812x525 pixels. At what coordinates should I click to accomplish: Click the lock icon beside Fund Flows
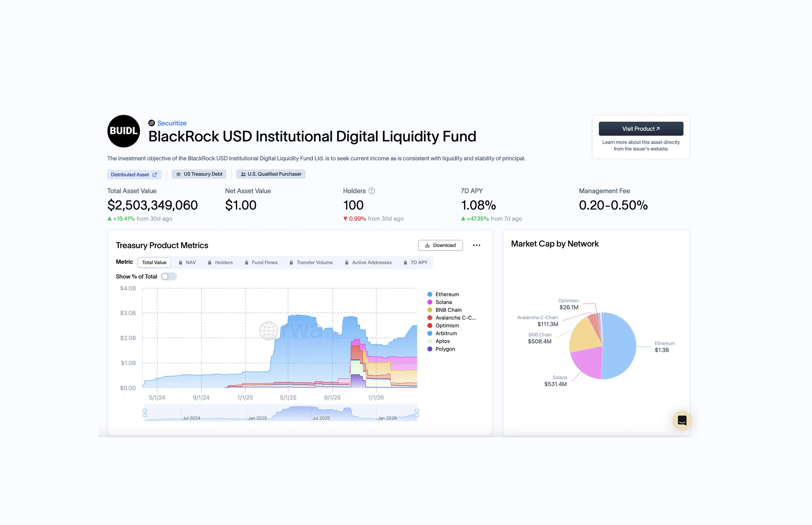pos(246,263)
